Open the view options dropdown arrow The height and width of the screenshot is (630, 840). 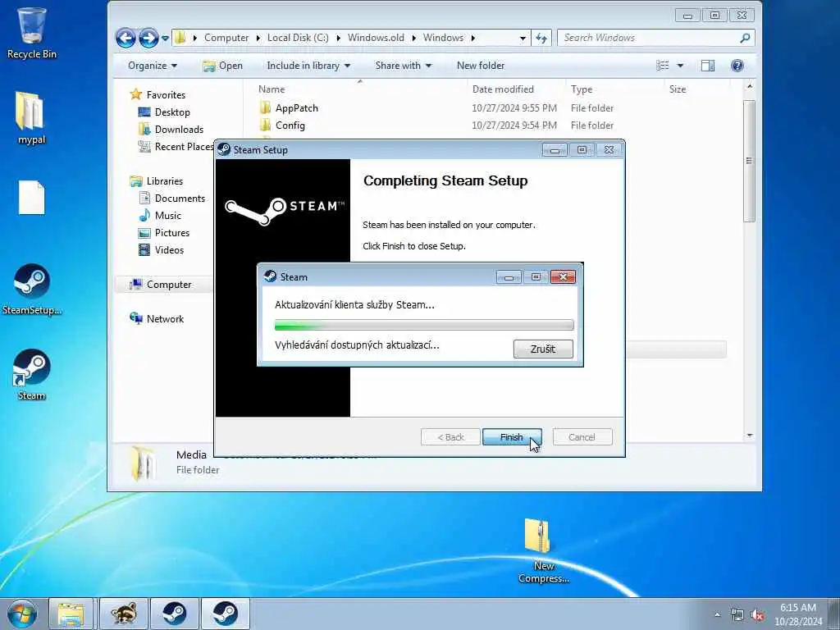point(680,66)
